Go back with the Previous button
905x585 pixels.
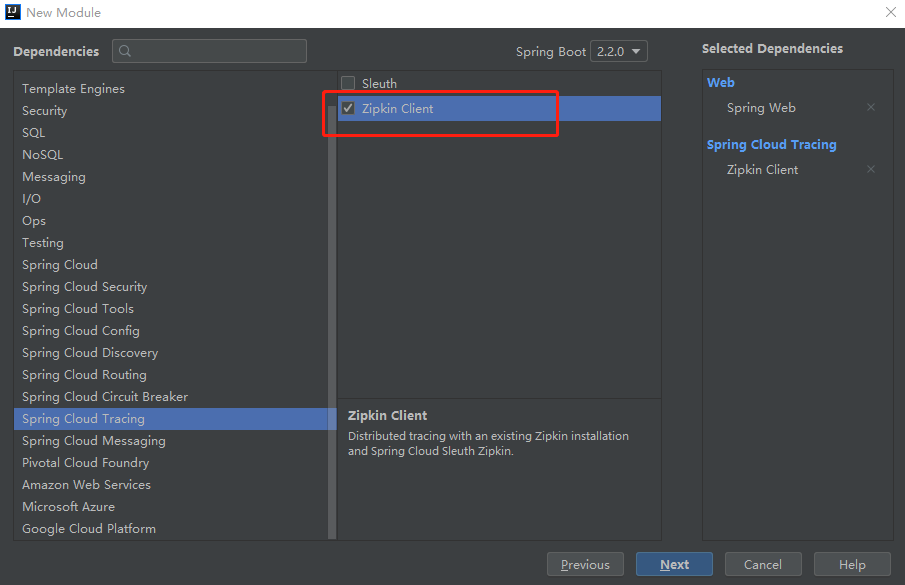585,564
